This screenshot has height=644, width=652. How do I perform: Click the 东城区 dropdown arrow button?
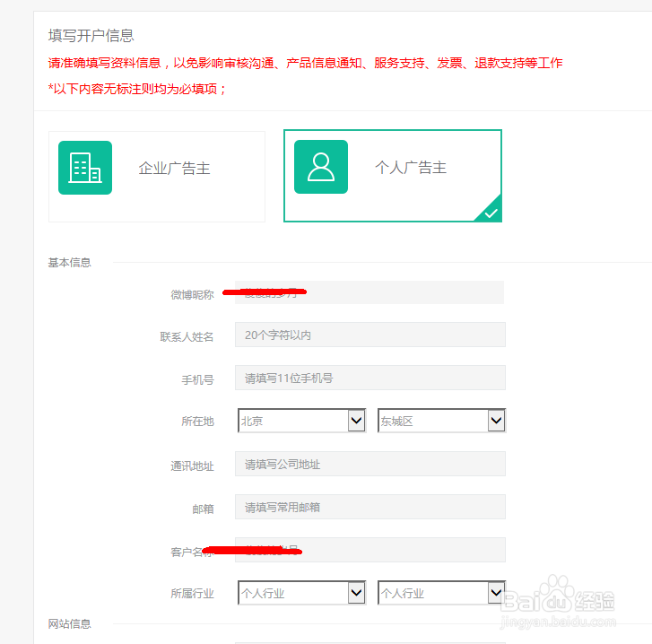tap(496, 421)
